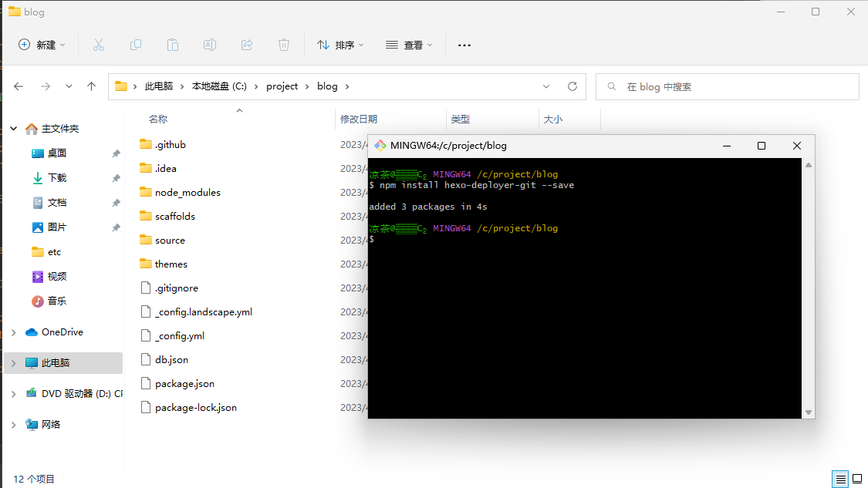Click the terminal command prompt line
Image resolution: width=868 pixels, height=488 pixels.
[x=585, y=239]
